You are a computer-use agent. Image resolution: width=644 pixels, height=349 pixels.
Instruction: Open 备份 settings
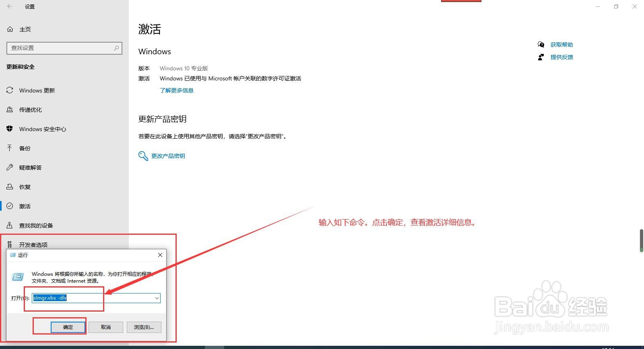click(x=25, y=148)
